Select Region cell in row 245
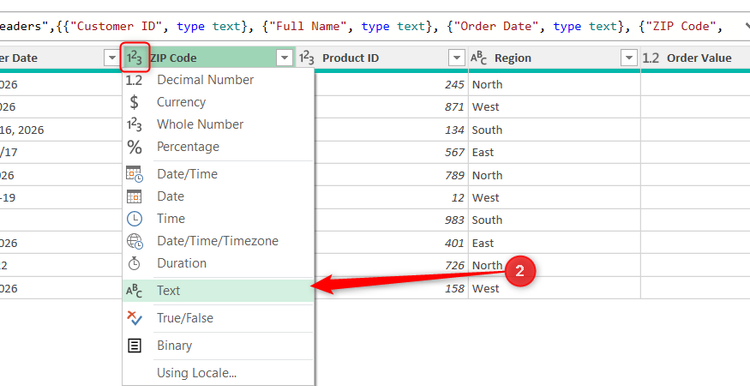The width and height of the screenshot is (750, 386). [554, 85]
